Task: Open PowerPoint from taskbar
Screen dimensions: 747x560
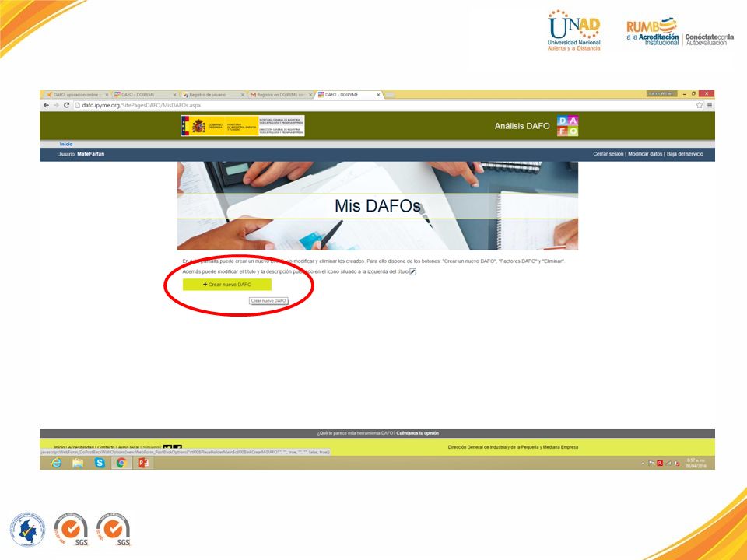Action: click(143, 463)
